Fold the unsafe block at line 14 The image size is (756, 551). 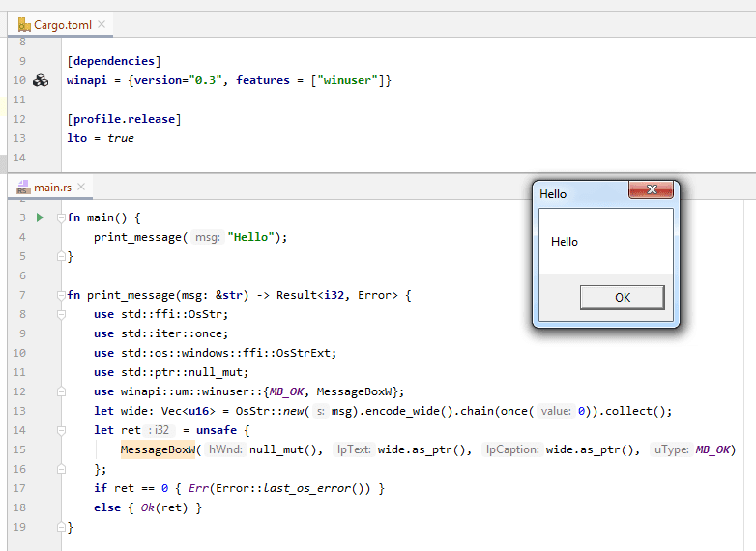coord(61,430)
